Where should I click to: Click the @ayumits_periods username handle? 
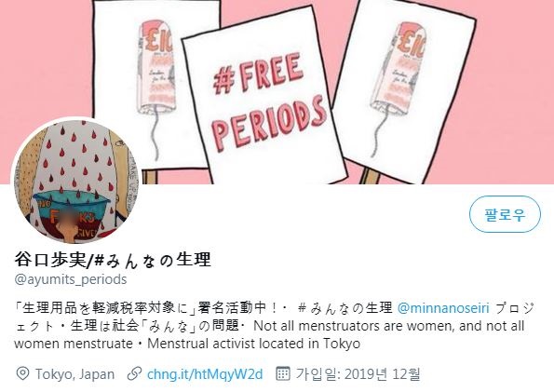pyautogui.click(x=71, y=279)
